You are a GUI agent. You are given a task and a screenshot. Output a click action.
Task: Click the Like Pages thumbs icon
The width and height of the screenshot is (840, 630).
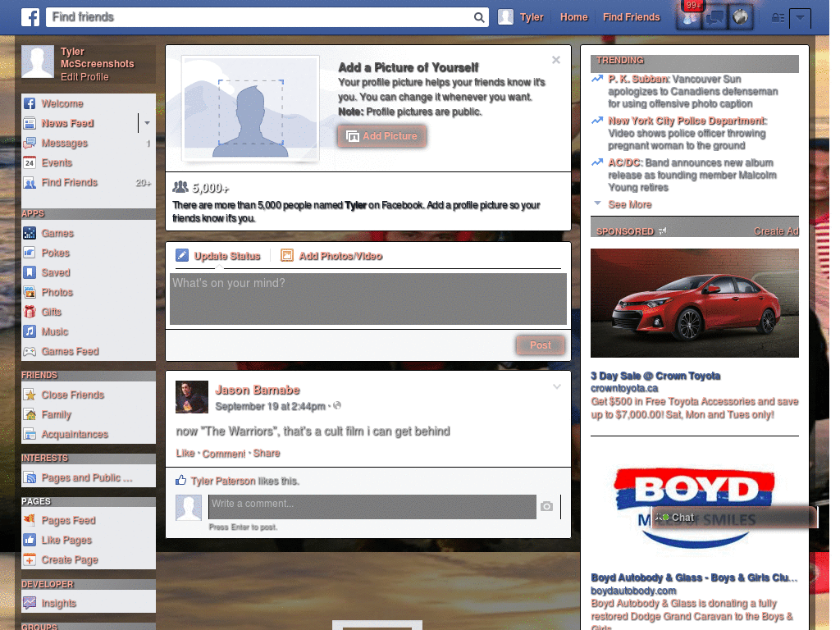coord(30,540)
